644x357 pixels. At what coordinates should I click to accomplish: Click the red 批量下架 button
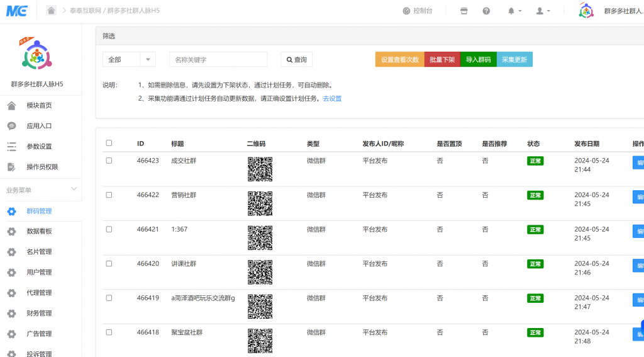pyautogui.click(x=442, y=60)
